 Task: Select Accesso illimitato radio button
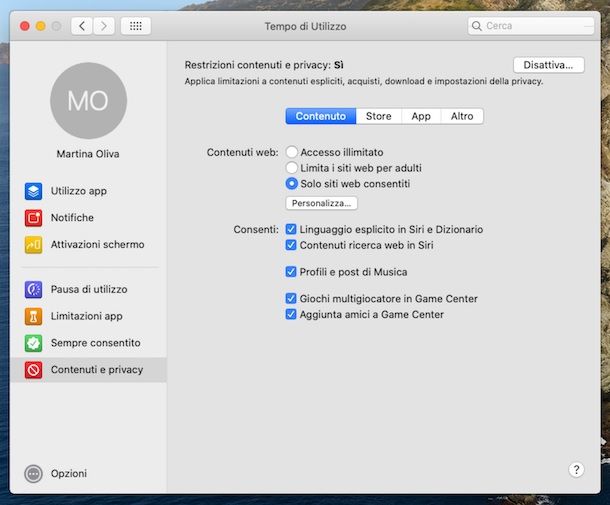(292, 152)
